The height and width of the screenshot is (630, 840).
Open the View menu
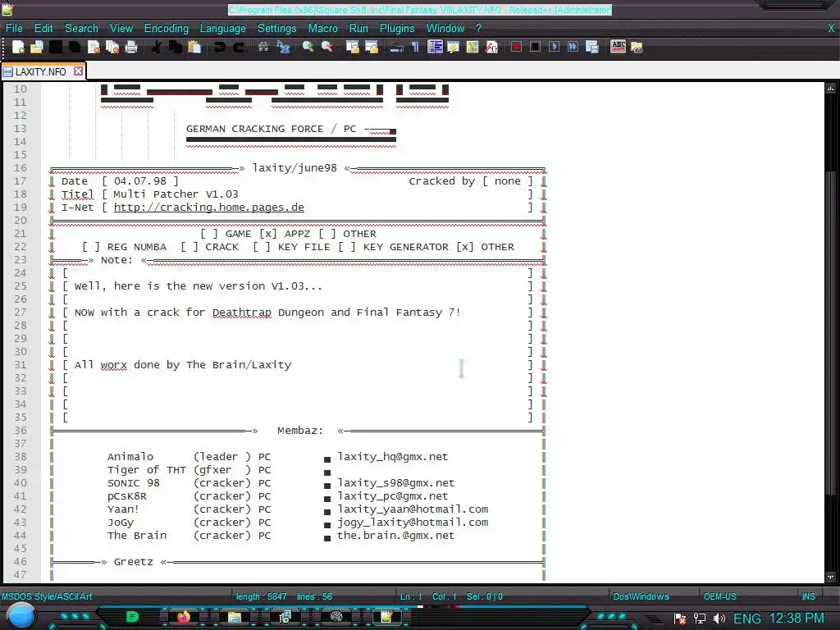121,29
